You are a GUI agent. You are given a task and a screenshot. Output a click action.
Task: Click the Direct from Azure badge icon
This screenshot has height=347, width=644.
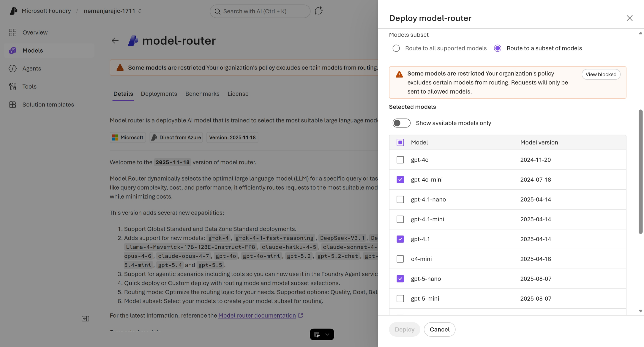click(x=154, y=137)
